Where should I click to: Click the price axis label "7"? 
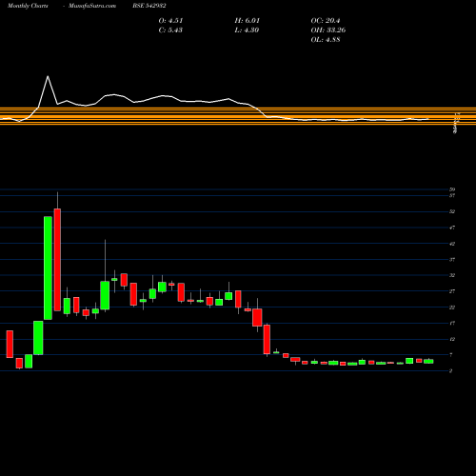point(451,355)
